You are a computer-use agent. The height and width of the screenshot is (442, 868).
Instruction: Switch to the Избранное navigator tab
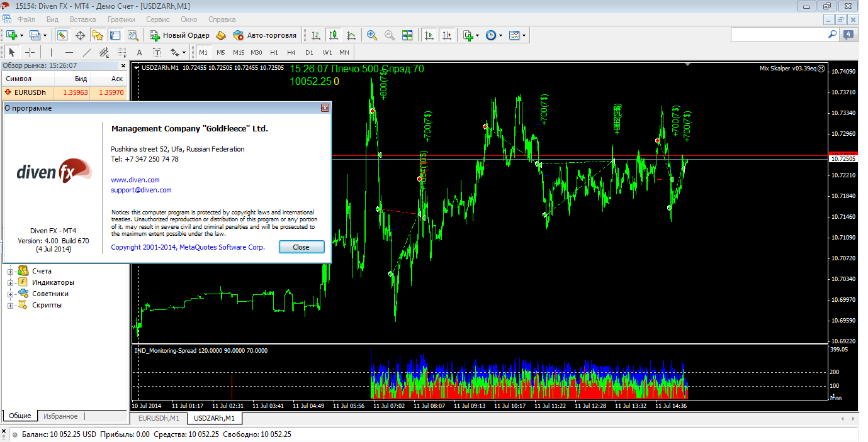tap(60, 416)
